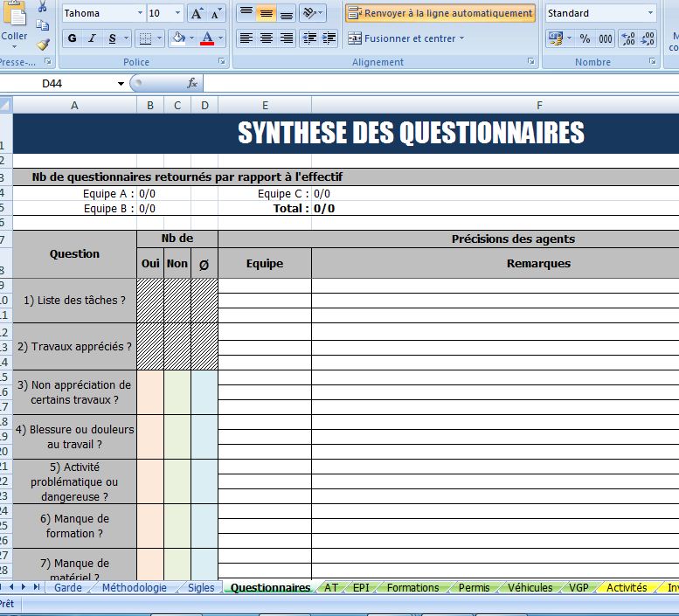
Task: Open the Méthodologie sheet tab
Action: click(x=135, y=587)
